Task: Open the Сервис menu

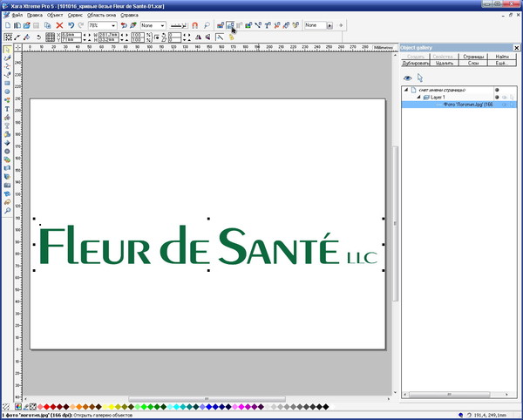Action: click(75, 15)
